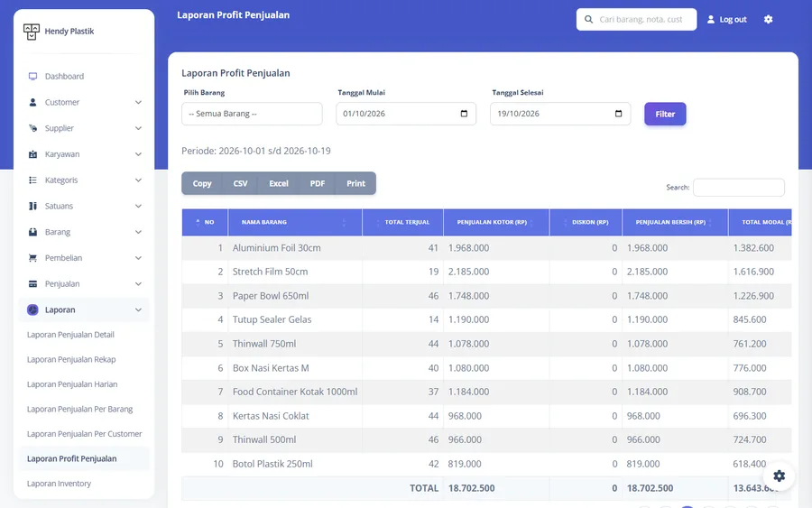
Task: Open calendar picker for Tanggal Selesai
Action: tap(618, 114)
